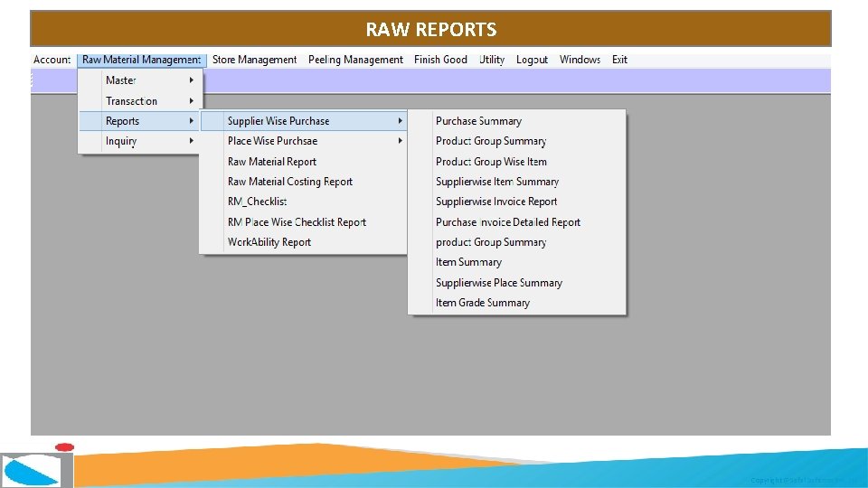Select Item Summary report
The height and width of the screenshot is (488, 868).
click(517, 262)
